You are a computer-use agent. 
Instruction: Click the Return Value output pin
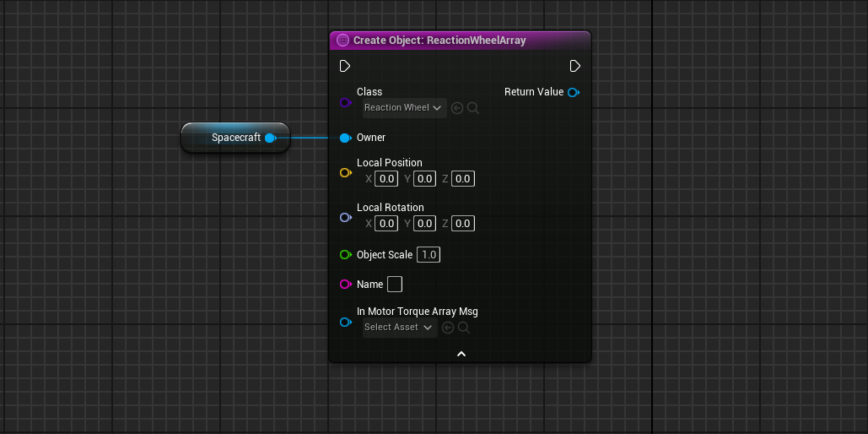click(574, 92)
